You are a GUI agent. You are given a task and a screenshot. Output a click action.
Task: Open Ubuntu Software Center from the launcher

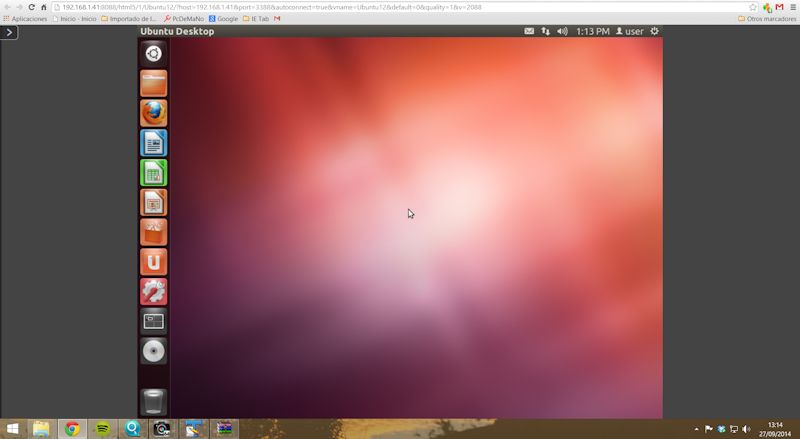(x=154, y=232)
